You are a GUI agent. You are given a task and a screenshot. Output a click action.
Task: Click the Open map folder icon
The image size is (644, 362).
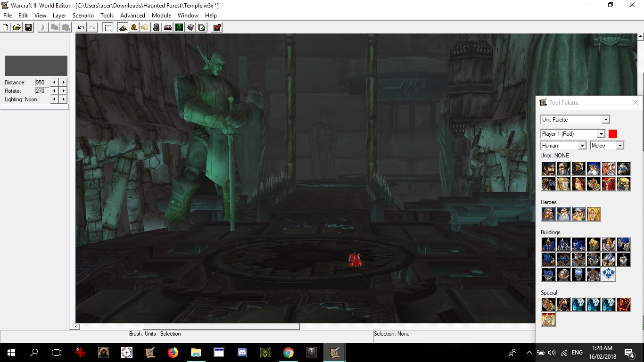(x=17, y=27)
